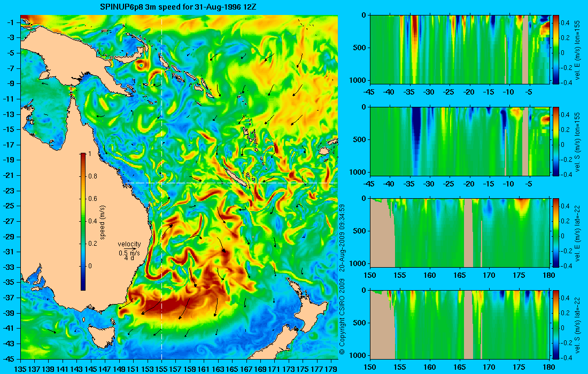This screenshot has height=374, width=588.
Task: Click the 'speed (m/s)' colorbar label
Action: coord(103,222)
